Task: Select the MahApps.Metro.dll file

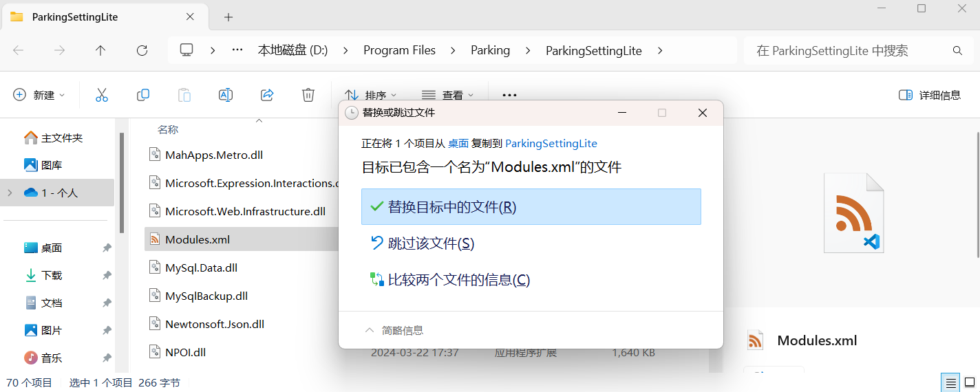Action: click(x=214, y=155)
